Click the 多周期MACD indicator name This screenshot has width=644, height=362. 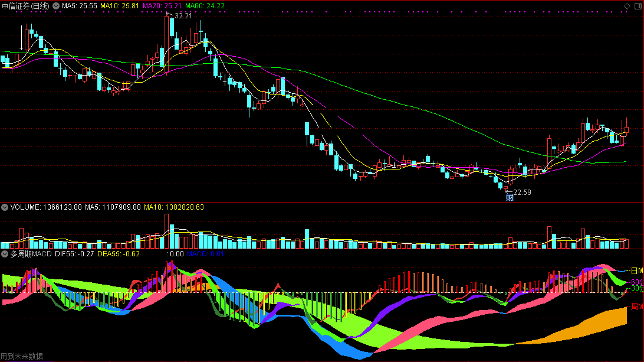coord(31,254)
